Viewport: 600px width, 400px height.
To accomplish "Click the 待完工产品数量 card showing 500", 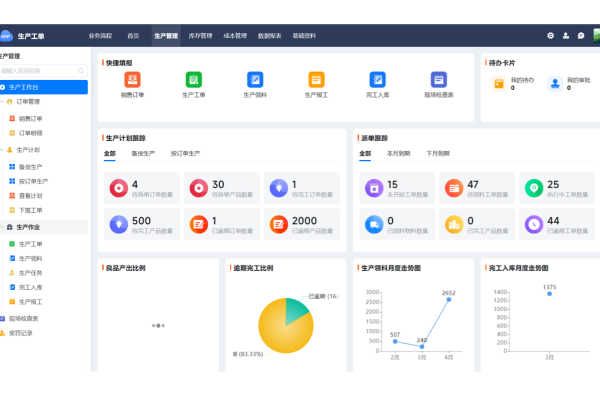I will (x=142, y=224).
